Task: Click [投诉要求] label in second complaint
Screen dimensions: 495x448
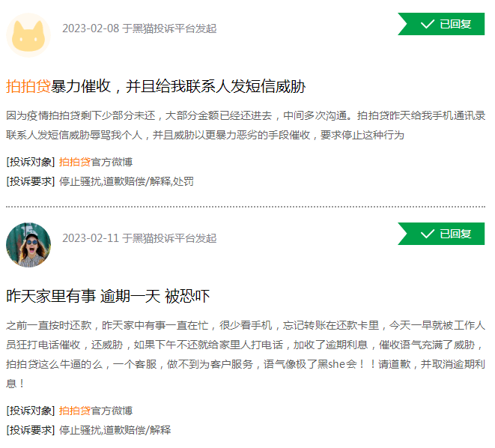Action: click(x=31, y=430)
